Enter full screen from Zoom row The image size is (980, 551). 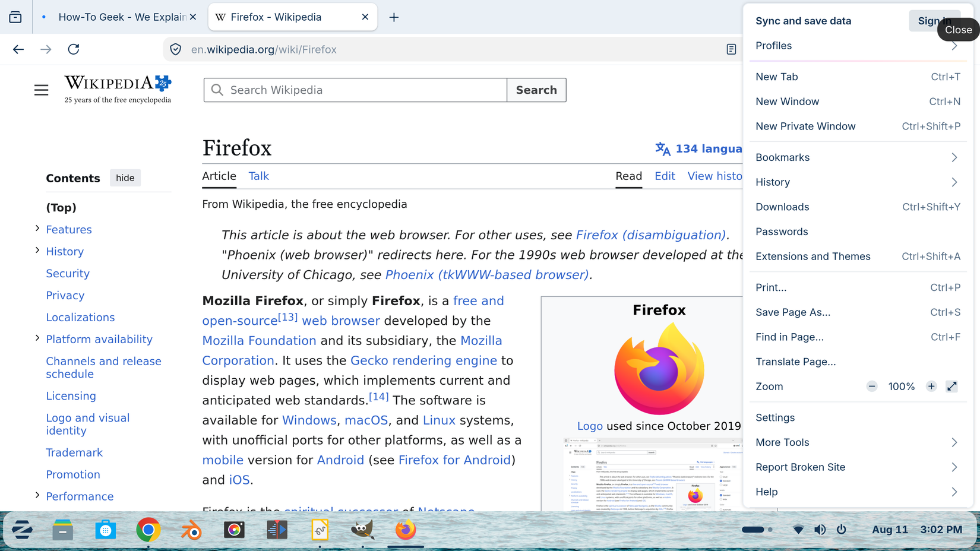[x=951, y=387]
